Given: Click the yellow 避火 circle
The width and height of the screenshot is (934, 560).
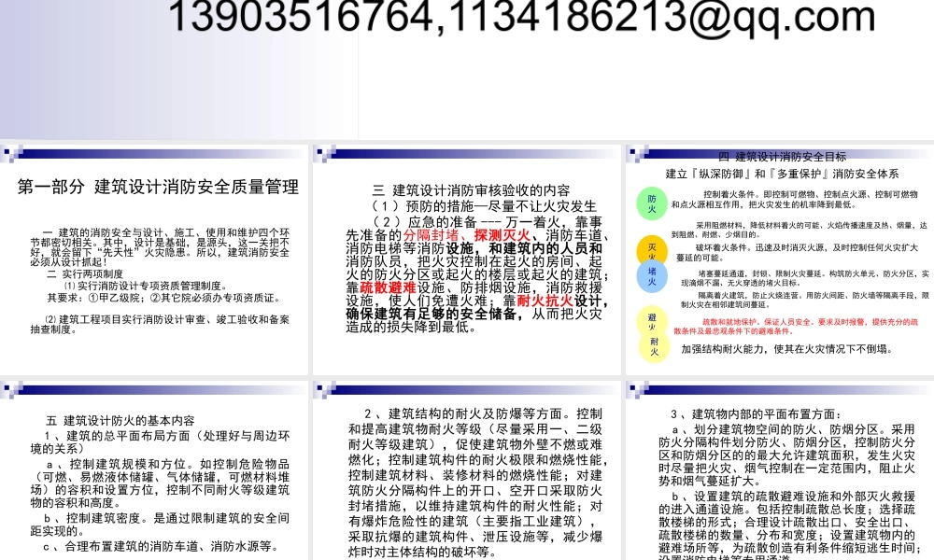Looking at the screenshot, I should click(x=652, y=321).
